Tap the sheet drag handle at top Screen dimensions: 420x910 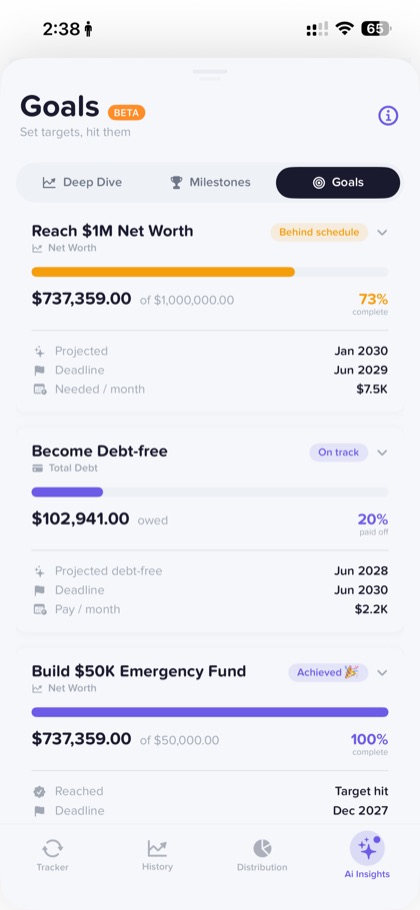click(x=210, y=74)
